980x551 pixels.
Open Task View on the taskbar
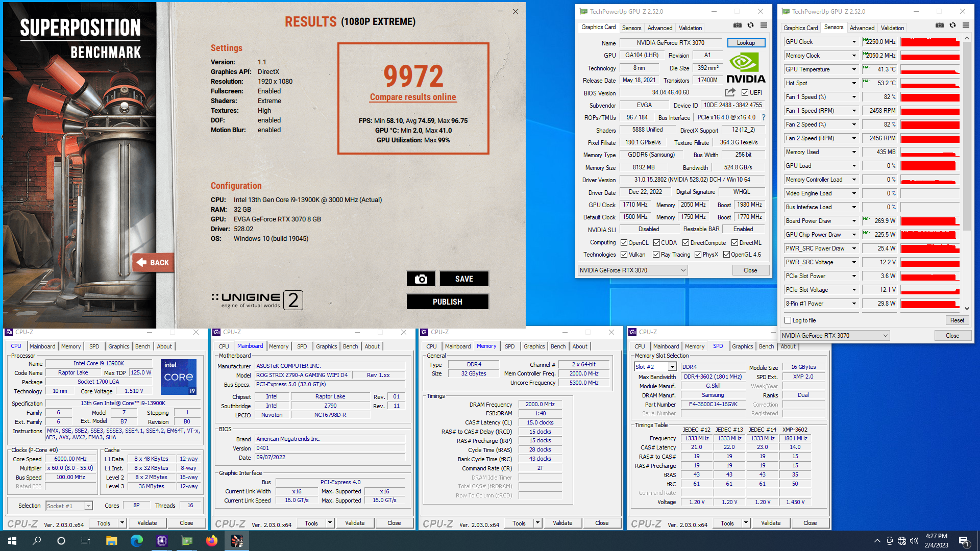coord(86,541)
